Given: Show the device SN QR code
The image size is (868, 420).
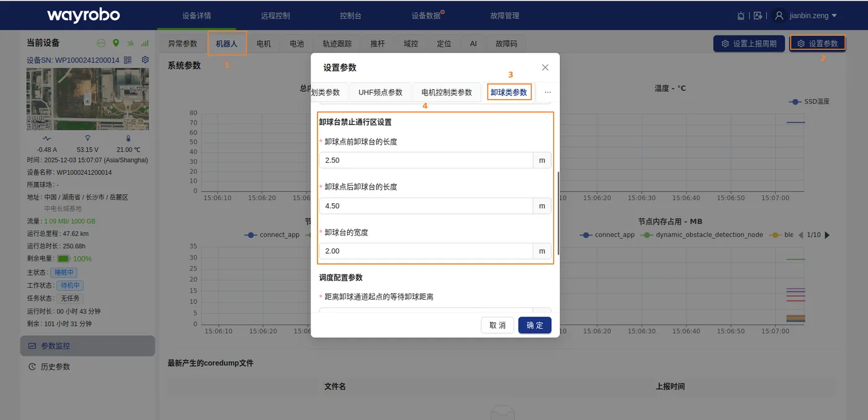Looking at the screenshot, I should click(x=128, y=60).
